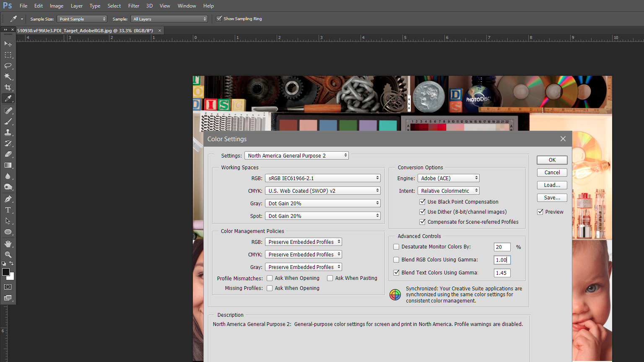This screenshot has width=644, height=362.
Task: Open the Sample All Layers dropdown
Action: tap(169, 19)
